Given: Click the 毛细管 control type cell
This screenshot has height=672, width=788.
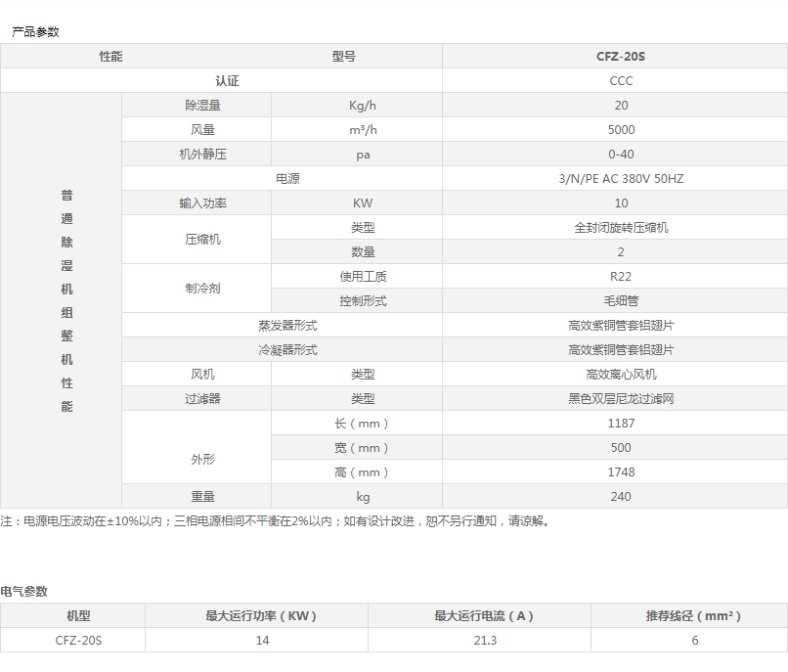Looking at the screenshot, I should point(621,301).
